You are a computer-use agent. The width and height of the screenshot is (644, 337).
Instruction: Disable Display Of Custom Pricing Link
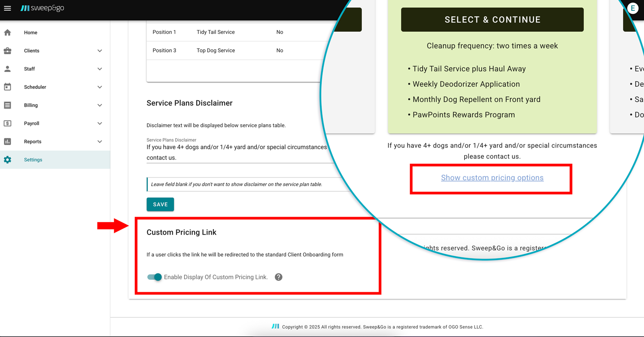coord(154,277)
